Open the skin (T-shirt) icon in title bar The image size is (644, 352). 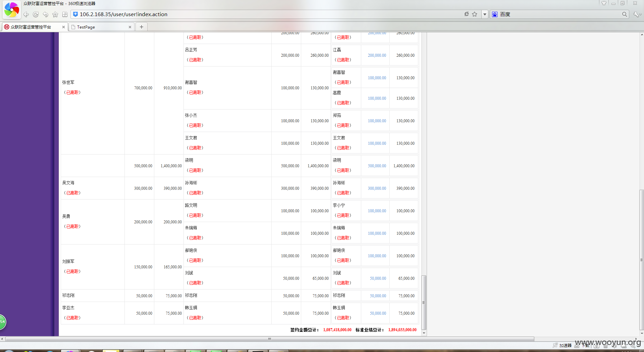click(604, 3)
